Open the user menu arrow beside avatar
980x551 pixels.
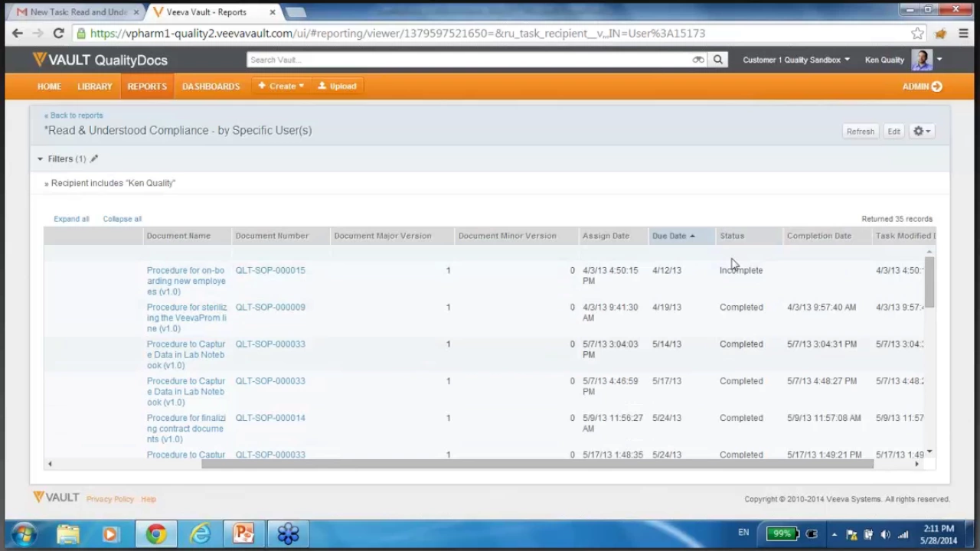939,60
